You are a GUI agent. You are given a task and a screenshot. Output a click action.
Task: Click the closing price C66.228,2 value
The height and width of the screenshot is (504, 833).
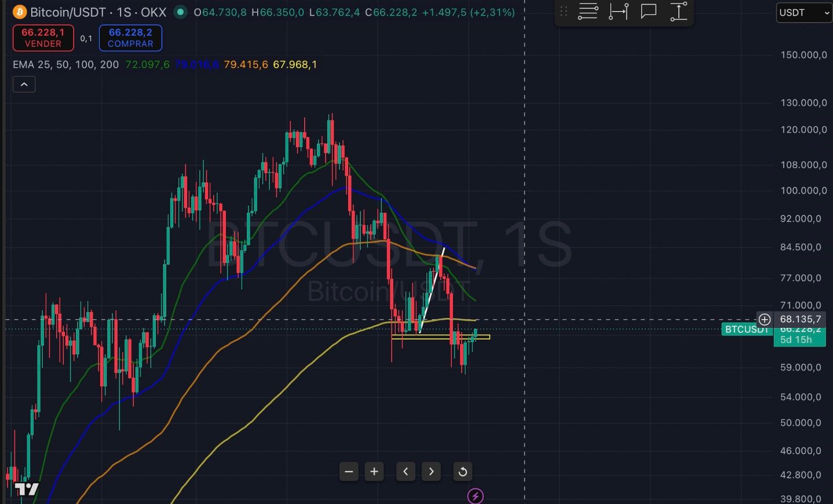pyautogui.click(x=391, y=12)
